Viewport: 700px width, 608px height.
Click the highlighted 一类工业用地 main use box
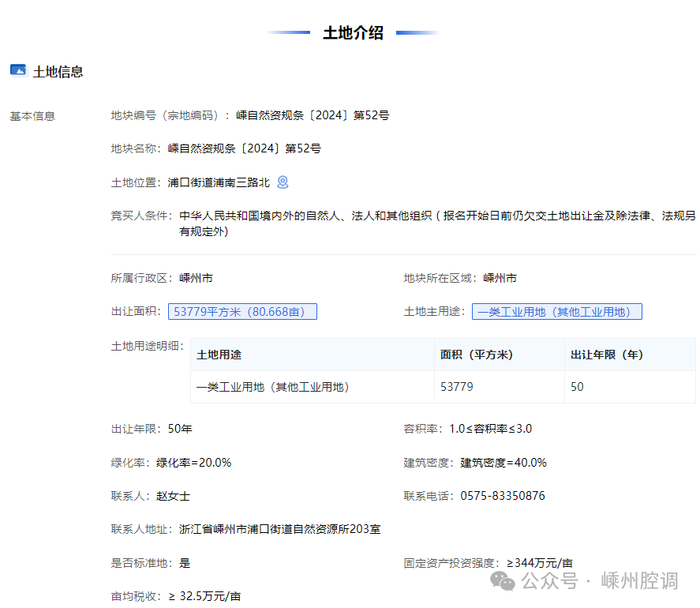[x=556, y=312]
